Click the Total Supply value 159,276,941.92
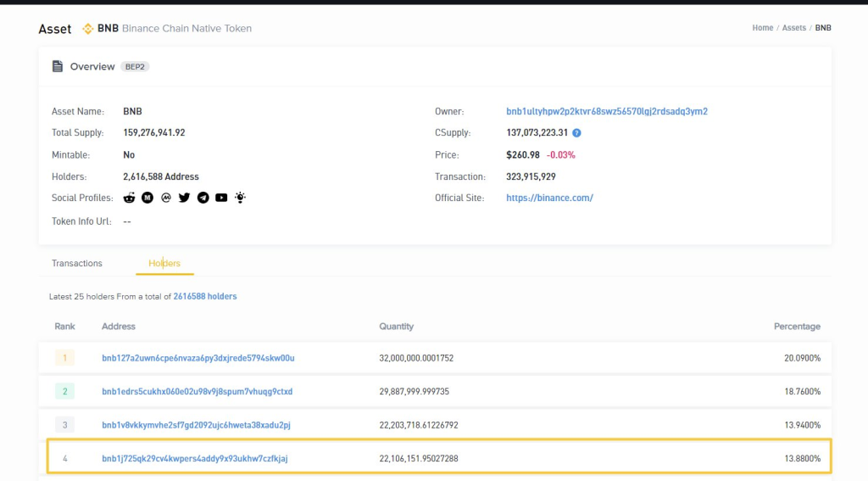The height and width of the screenshot is (481, 868). coord(154,133)
